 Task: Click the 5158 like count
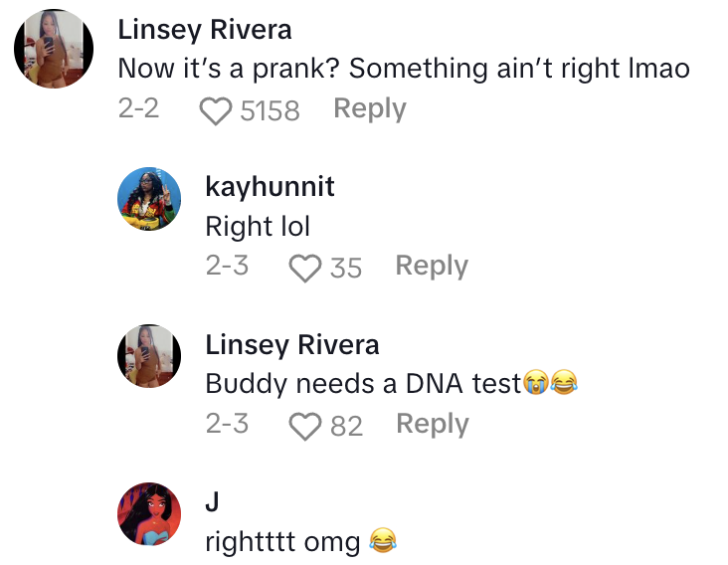tap(270, 110)
